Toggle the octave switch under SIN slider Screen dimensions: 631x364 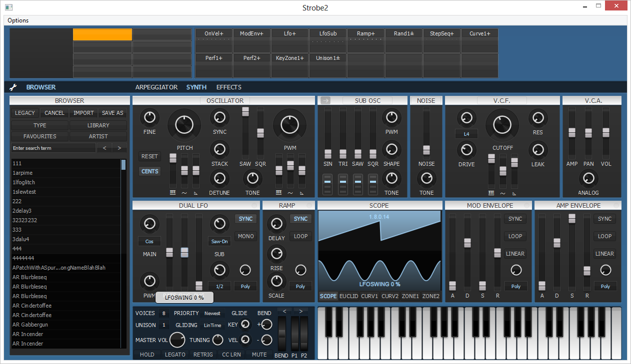(x=327, y=184)
